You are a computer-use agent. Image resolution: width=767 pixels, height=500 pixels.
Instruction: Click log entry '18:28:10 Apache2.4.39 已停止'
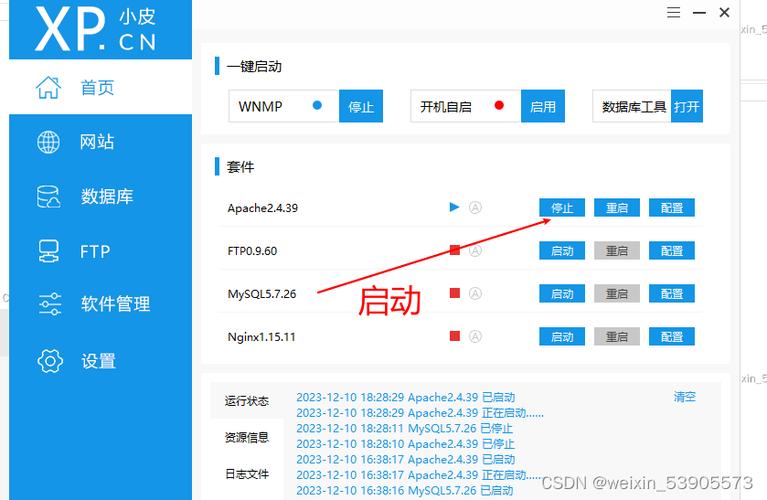point(406,444)
